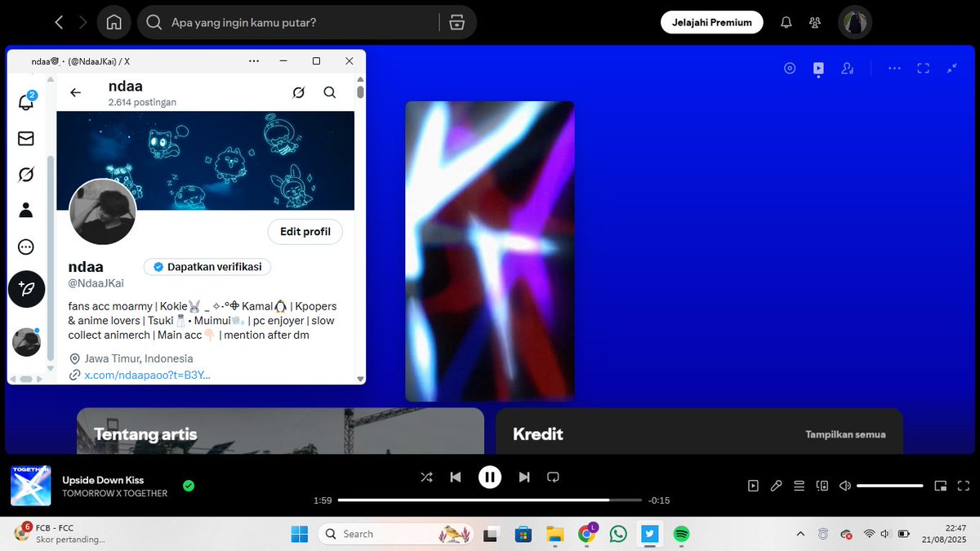The width and height of the screenshot is (980, 551).
Task: Open connect to a device
Action: 822,486
